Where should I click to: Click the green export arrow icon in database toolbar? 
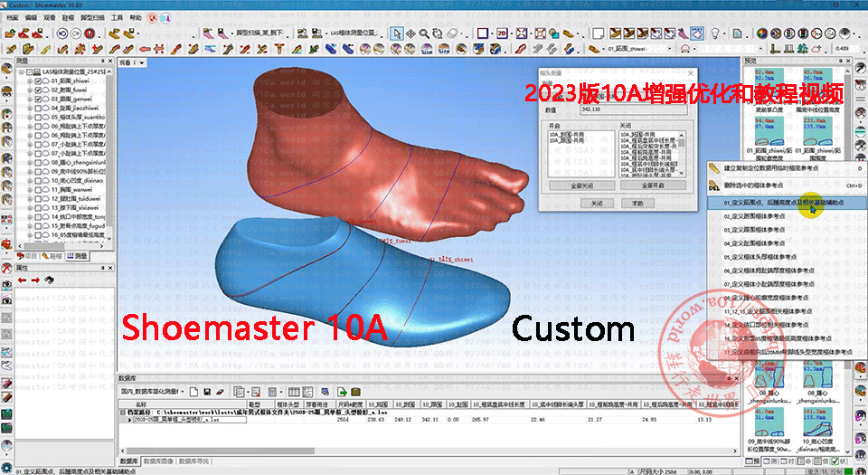342,392
